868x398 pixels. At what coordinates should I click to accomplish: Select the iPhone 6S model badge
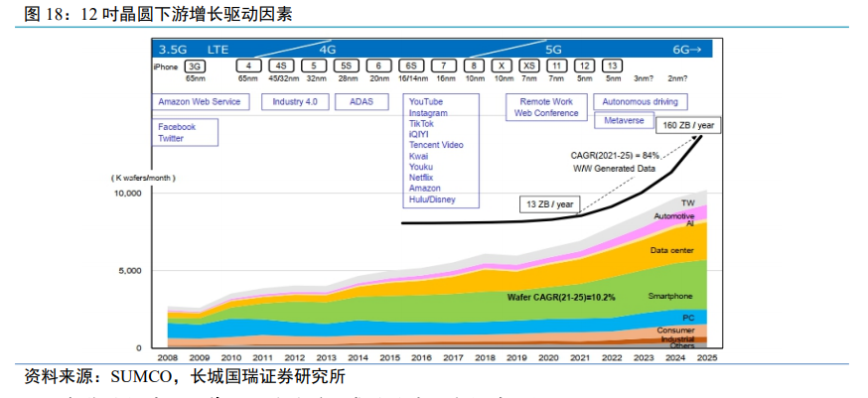[411, 66]
